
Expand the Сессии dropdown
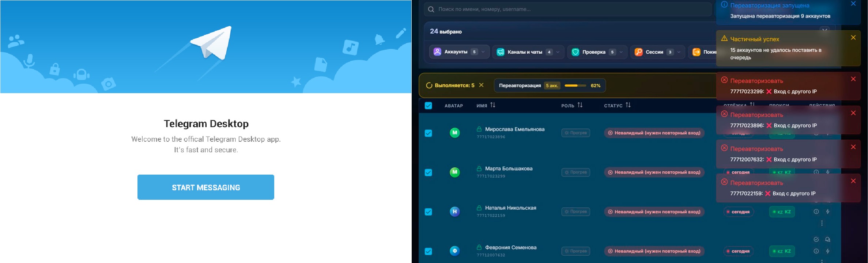(x=657, y=52)
